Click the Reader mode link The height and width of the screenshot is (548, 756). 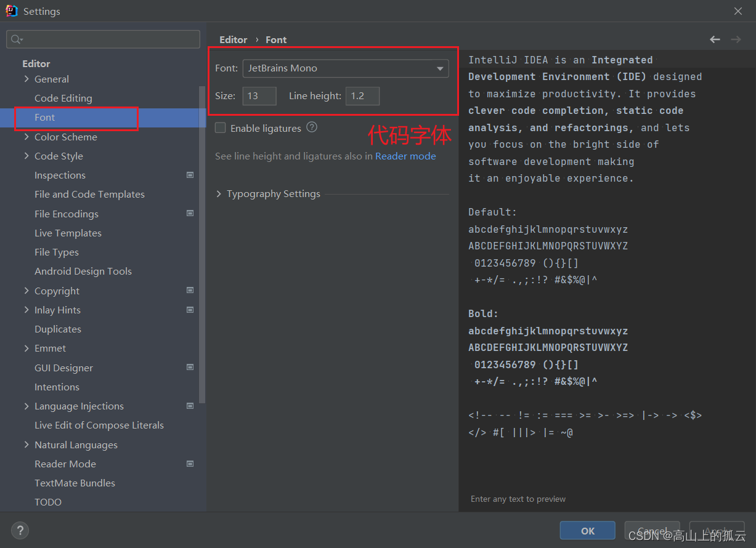click(x=405, y=156)
